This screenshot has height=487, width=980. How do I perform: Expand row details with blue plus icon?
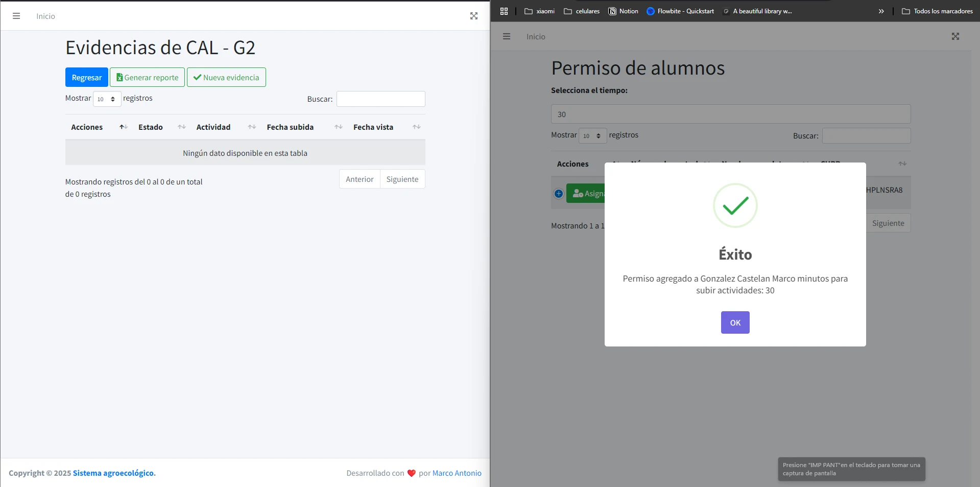(559, 194)
